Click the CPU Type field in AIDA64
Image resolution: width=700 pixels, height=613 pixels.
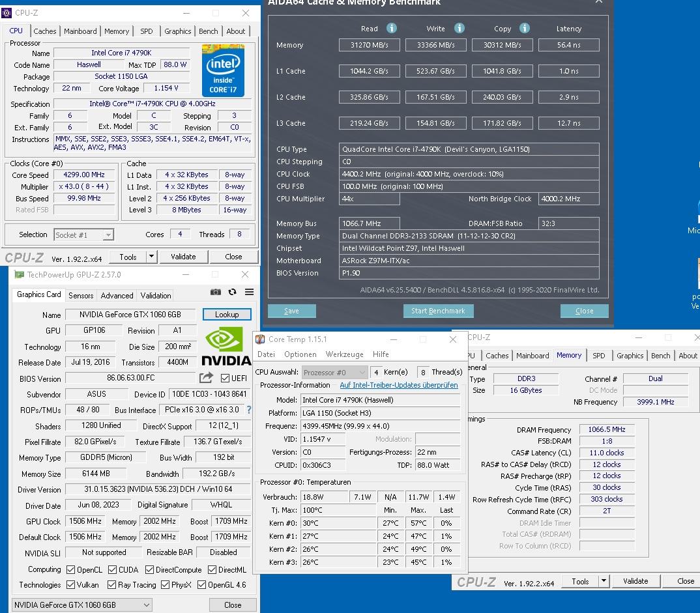(x=469, y=149)
